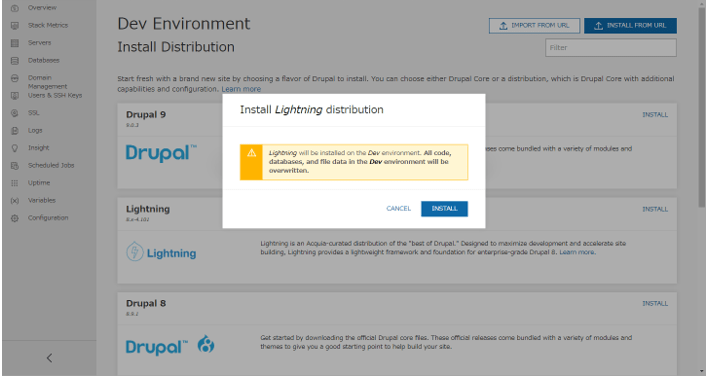Go to Servers page

coord(40,43)
